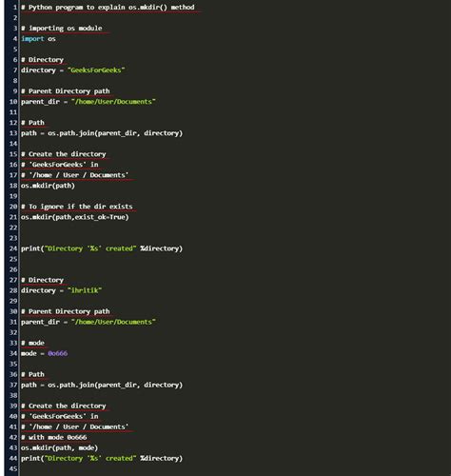Click 'os.path.join(parent_dir, directory)' on line 13
Viewport: 451px width, 476px height.
(x=115, y=133)
